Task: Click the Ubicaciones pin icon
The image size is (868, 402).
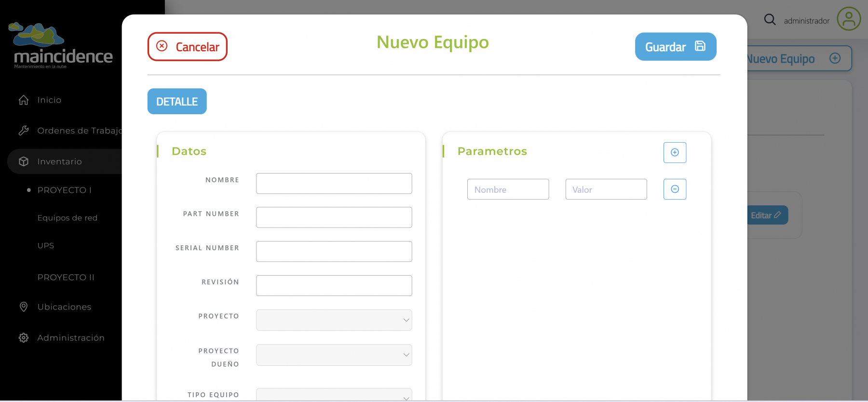Action: (x=24, y=307)
